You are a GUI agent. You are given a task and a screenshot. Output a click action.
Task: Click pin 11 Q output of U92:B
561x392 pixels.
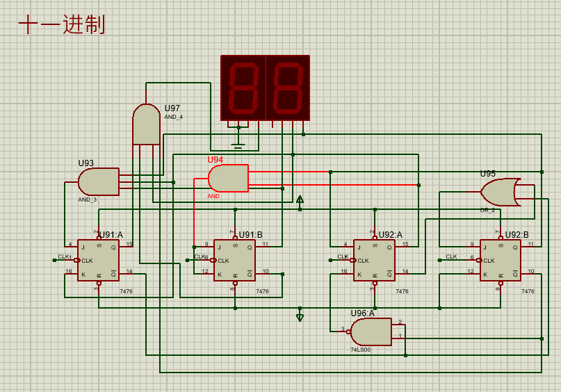click(x=529, y=246)
